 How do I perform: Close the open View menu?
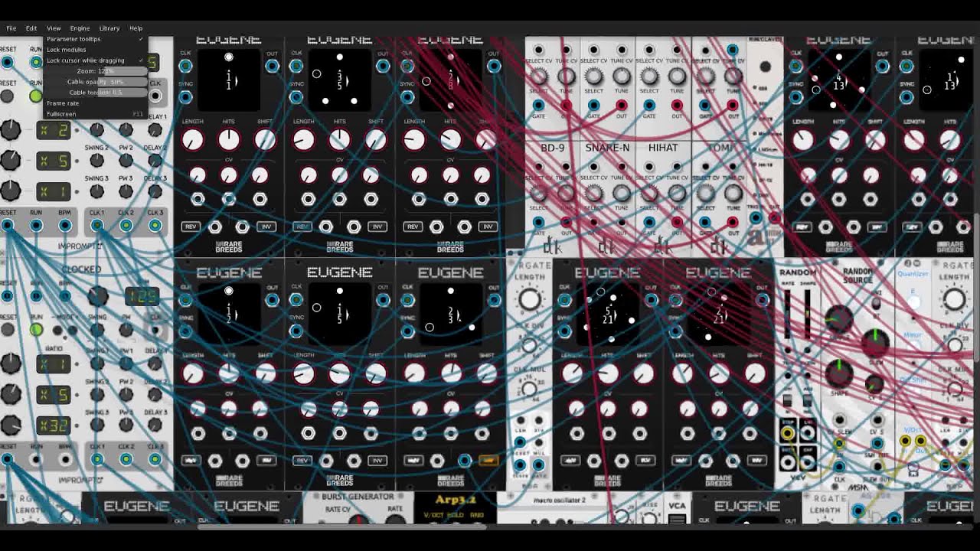(x=54, y=28)
